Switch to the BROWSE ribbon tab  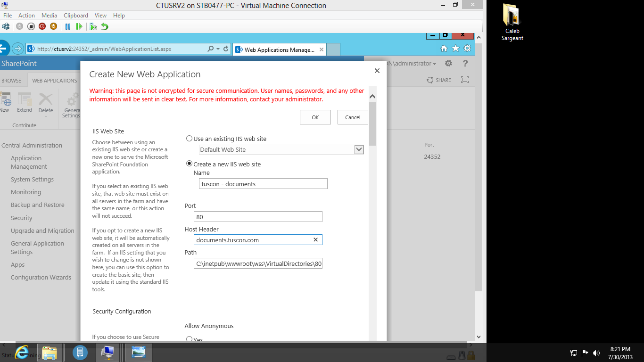pos(11,81)
